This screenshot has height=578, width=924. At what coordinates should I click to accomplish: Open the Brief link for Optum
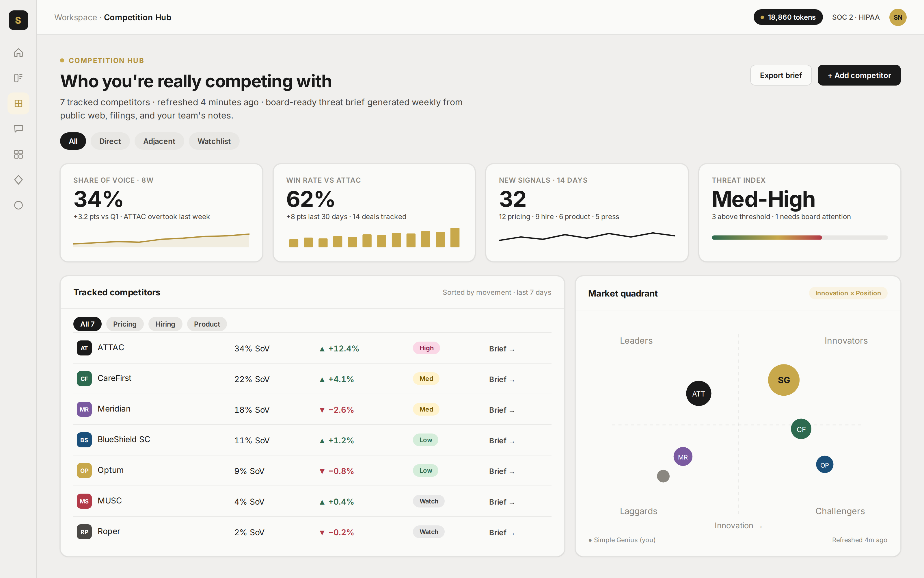[x=502, y=471]
